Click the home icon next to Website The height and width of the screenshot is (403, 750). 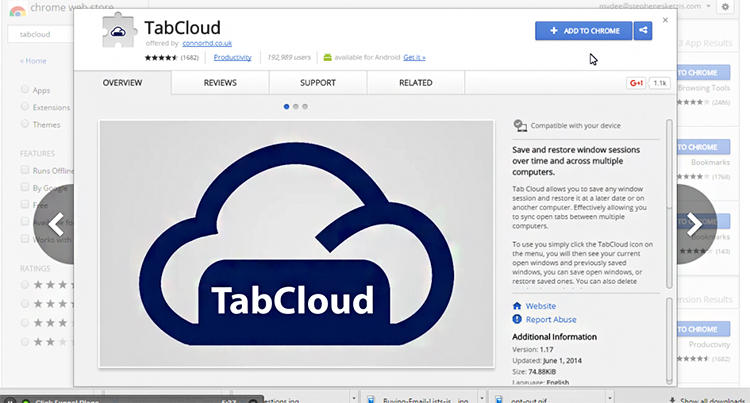(517, 306)
